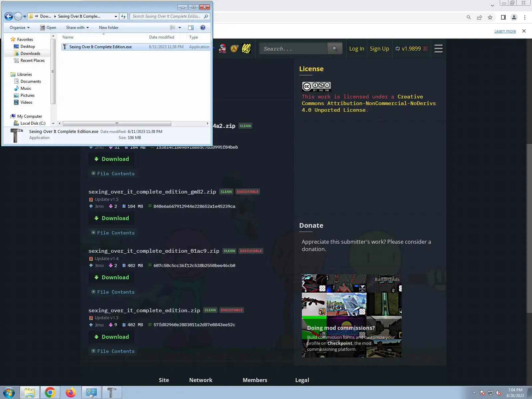The height and width of the screenshot is (399, 532).
Task: Open the site hamburger menu
Action: point(439,49)
